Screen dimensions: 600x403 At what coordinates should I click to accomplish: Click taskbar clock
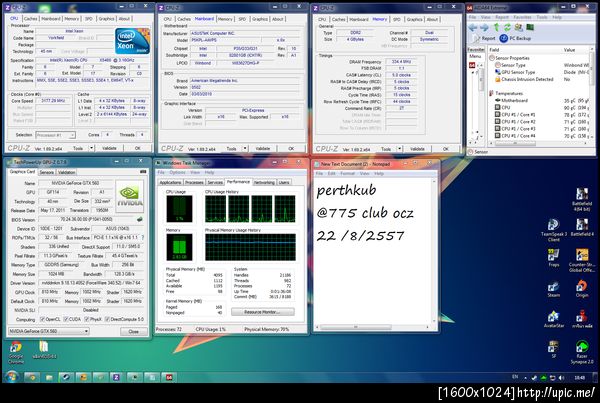click(x=579, y=378)
